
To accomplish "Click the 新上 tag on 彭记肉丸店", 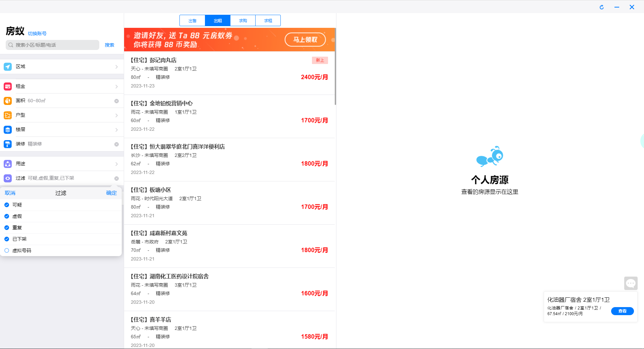I will click(x=320, y=60).
